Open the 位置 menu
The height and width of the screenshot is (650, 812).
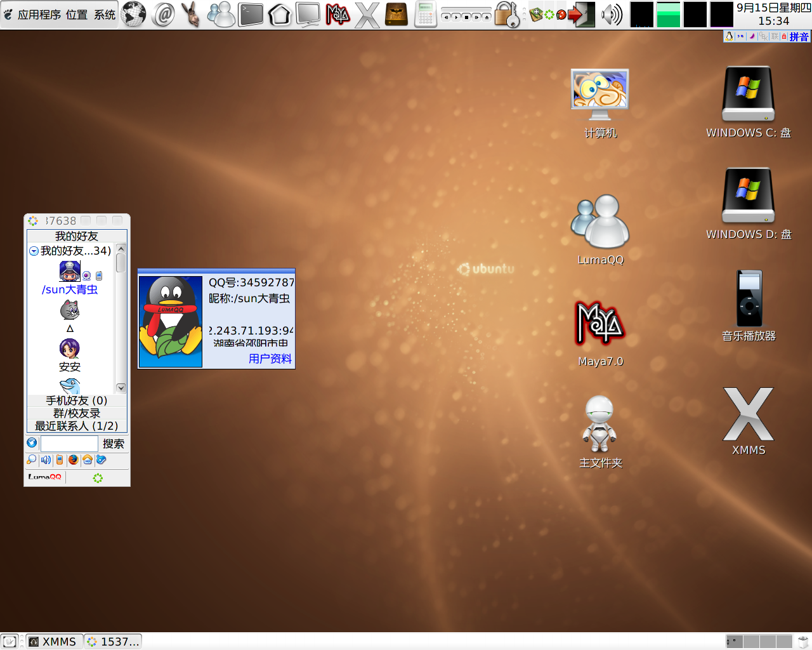coord(77,15)
